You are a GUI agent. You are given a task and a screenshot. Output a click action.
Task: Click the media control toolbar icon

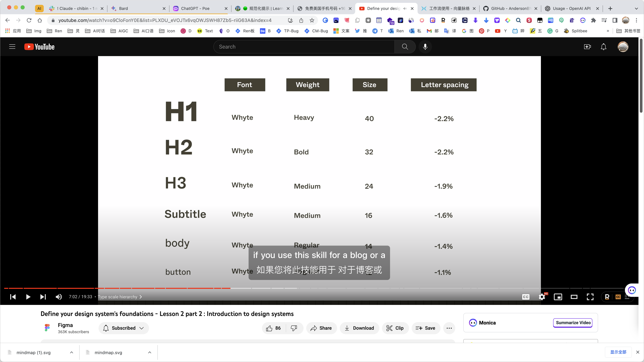pyautogui.click(x=604, y=20)
